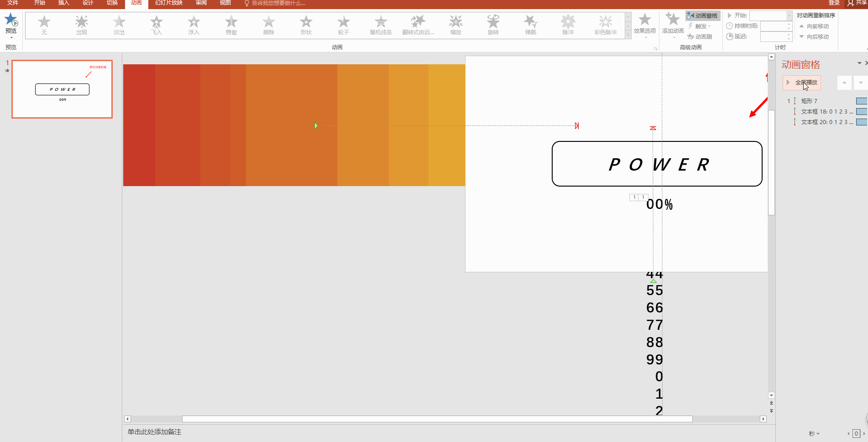This screenshot has width=868, height=442.
Task: Click the 矩形 7 timeline bar
Action: point(862,101)
